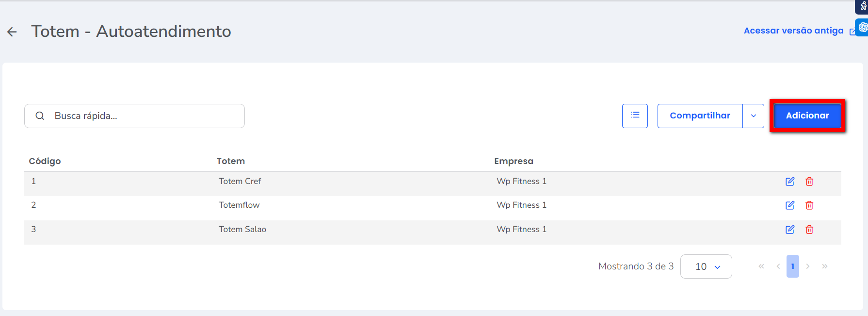This screenshot has width=868, height=316.
Task: Sort by the Código column header
Action: [45, 161]
